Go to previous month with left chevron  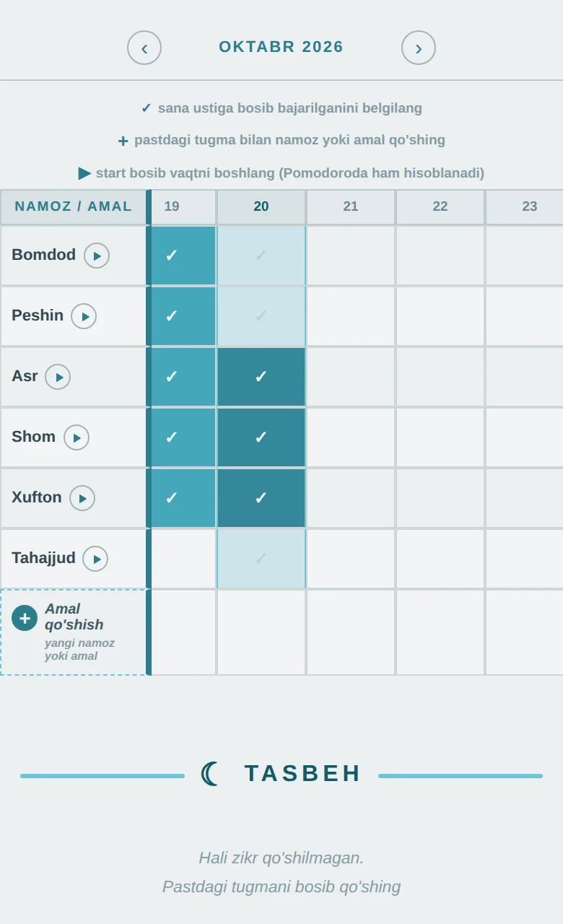point(144,48)
